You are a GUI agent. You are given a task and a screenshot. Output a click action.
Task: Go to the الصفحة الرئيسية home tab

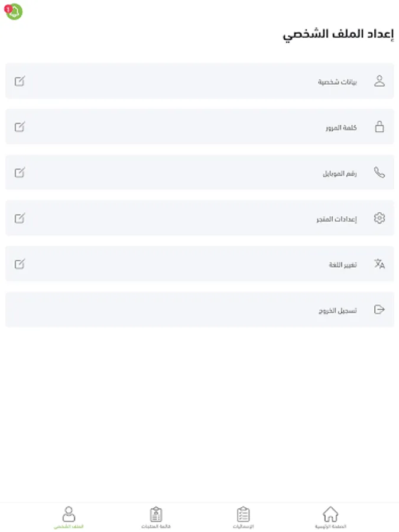330,517
